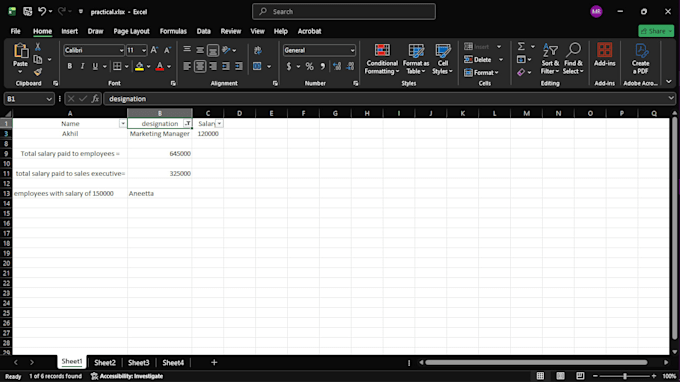Click the yellow Fill Color swatch
Screen dimensions: 680x382
click(x=139, y=66)
